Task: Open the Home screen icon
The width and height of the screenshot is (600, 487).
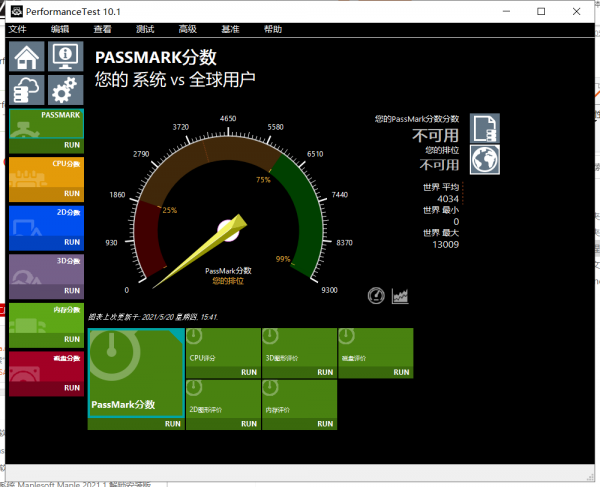Action: tap(27, 56)
